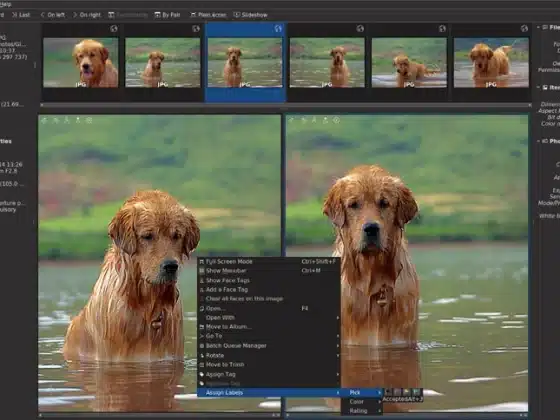Open the Pick submenu entry
The width and height of the screenshot is (560, 420).
tap(361, 393)
